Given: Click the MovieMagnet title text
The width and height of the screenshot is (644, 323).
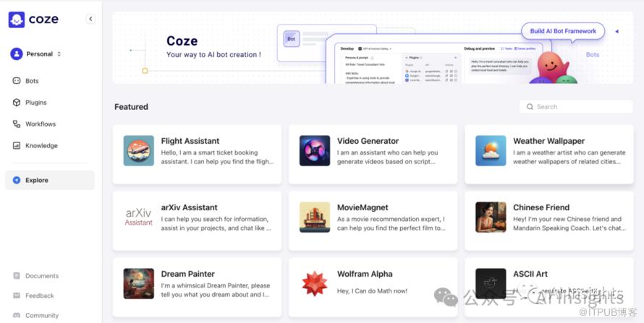Looking at the screenshot, I should [363, 207].
